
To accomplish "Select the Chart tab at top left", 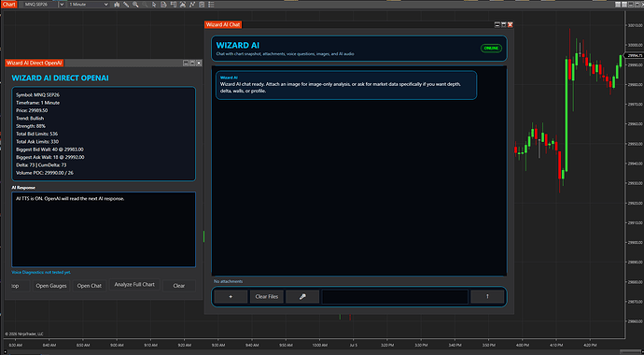I will tap(8, 4).
